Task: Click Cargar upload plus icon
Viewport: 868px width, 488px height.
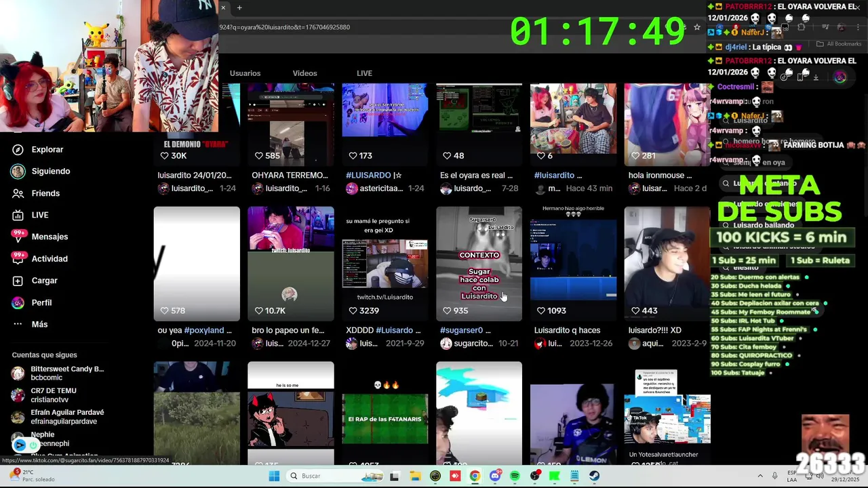Action: [18, 281]
